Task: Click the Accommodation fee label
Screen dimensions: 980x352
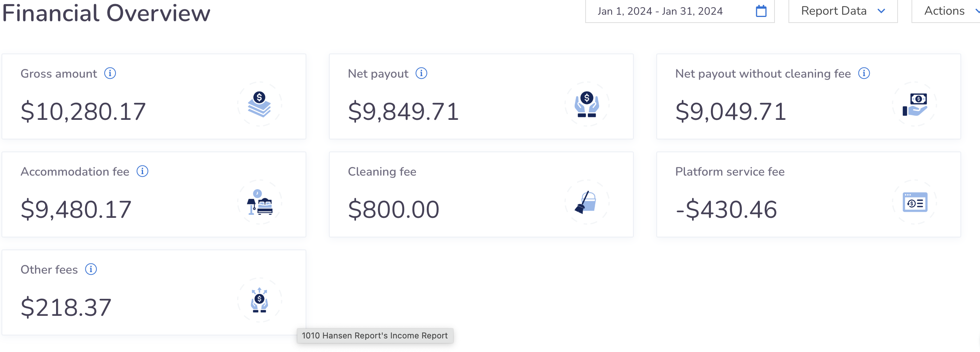Action: point(75,171)
